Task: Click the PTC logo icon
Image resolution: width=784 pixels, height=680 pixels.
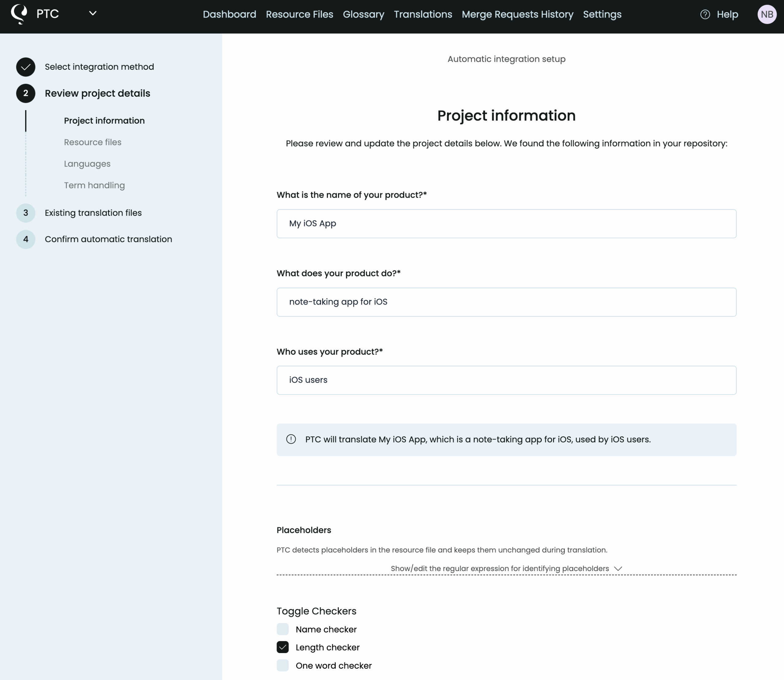Action: (x=19, y=14)
